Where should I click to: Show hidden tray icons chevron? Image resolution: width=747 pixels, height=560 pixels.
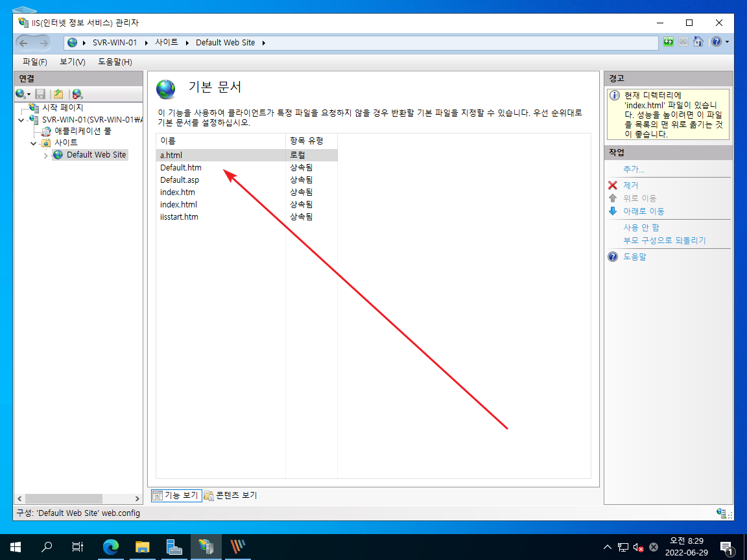click(608, 546)
